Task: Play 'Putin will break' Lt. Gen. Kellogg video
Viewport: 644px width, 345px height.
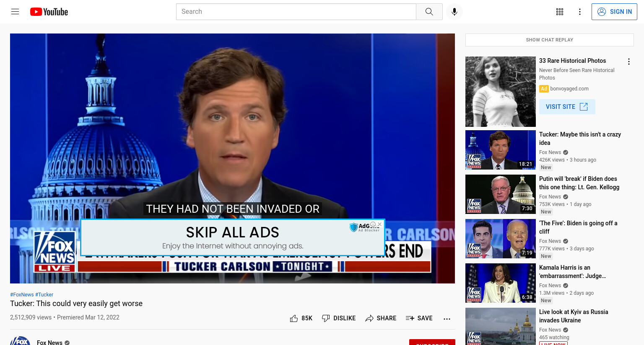Action: (x=579, y=183)
